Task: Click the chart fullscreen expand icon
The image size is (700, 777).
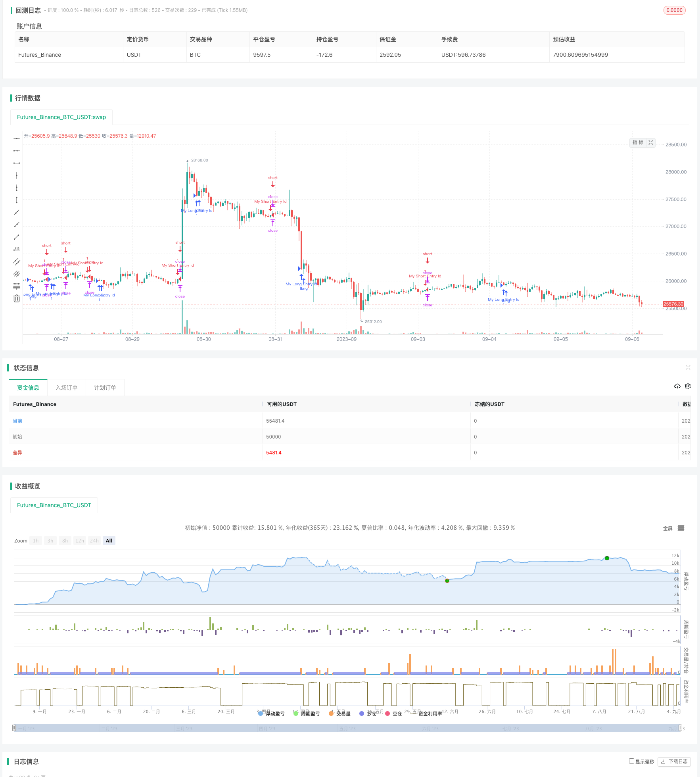Action: (651, 142)
